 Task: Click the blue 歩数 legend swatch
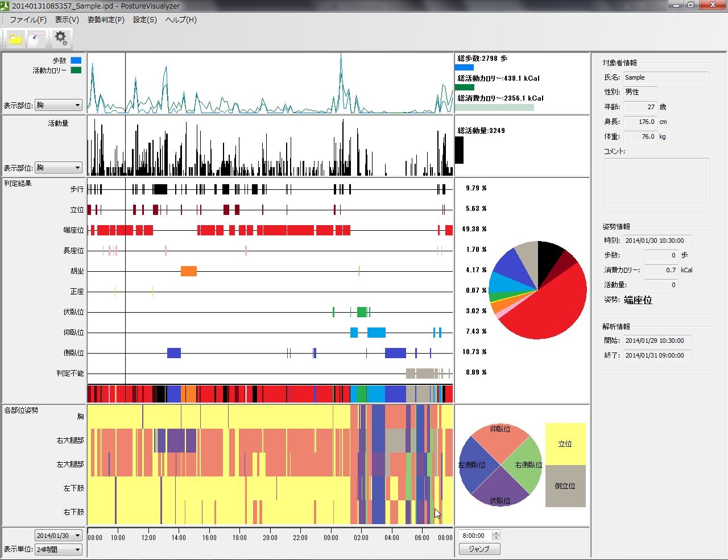point(76,60)
